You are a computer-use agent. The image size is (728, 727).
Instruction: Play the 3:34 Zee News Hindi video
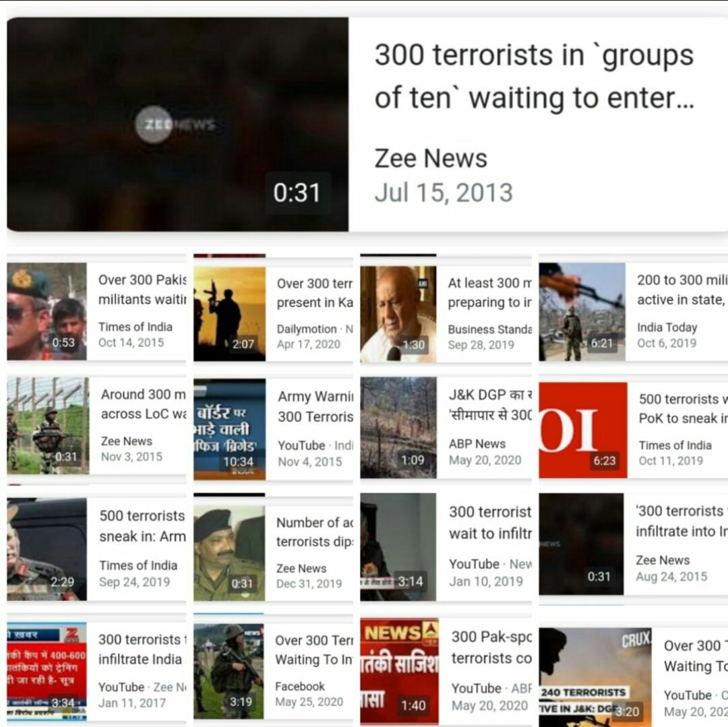47,671
